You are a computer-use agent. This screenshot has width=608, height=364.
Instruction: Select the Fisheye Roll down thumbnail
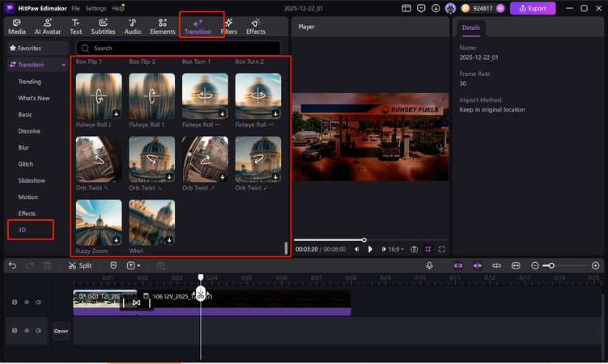(99, 96)
